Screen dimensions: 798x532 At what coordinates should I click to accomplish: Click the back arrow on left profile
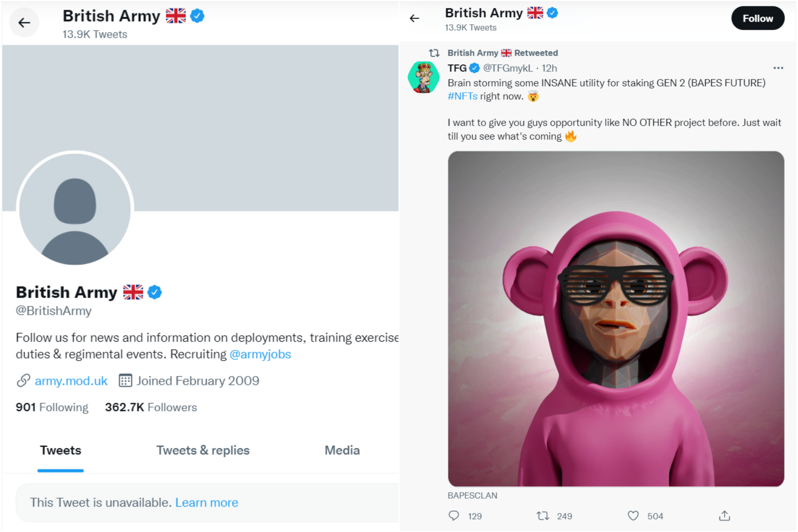click(x=24, y=23)
